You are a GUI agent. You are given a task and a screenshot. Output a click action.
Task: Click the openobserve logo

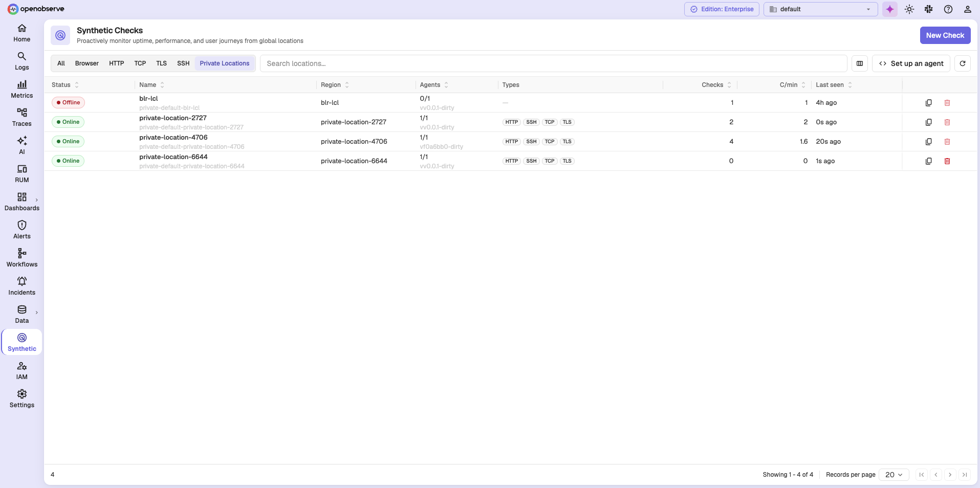point(36,9)
